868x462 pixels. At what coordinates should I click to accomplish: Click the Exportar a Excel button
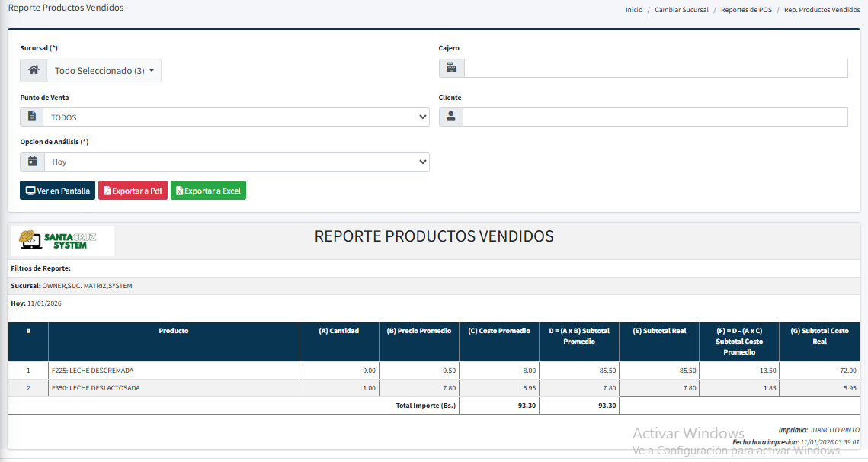(x=208, y=191)
